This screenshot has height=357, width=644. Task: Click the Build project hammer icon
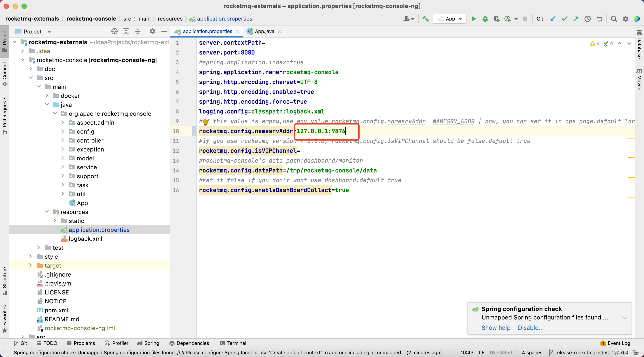pyautogui.click(x=425, y=19)
